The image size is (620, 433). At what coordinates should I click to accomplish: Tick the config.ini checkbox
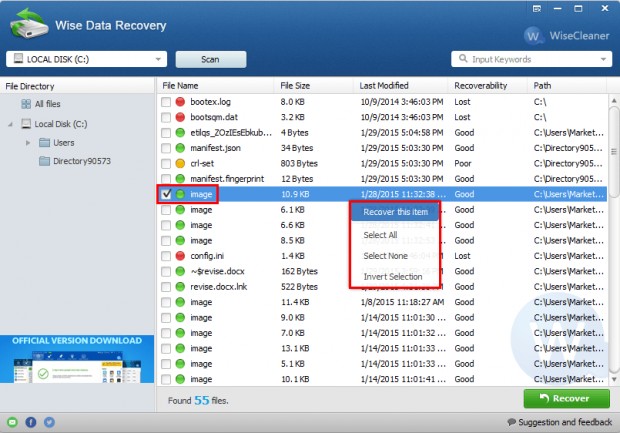click(167, 256)
